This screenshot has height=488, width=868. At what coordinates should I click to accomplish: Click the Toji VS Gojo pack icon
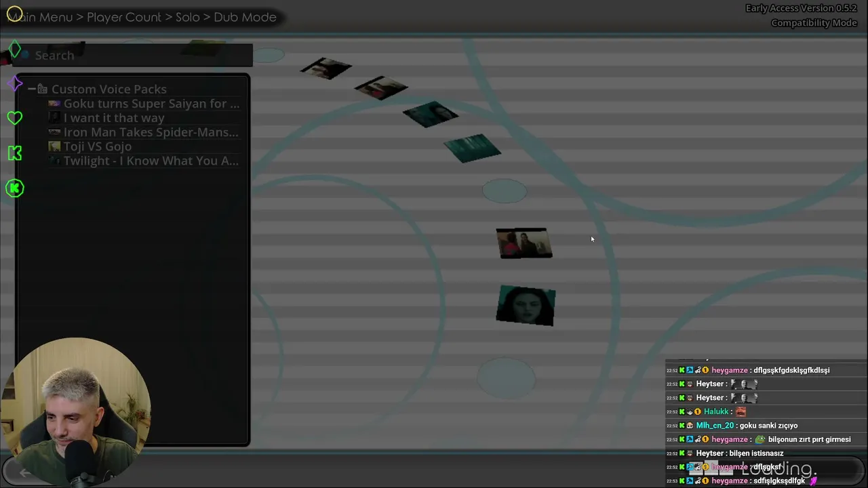[54, 146]
